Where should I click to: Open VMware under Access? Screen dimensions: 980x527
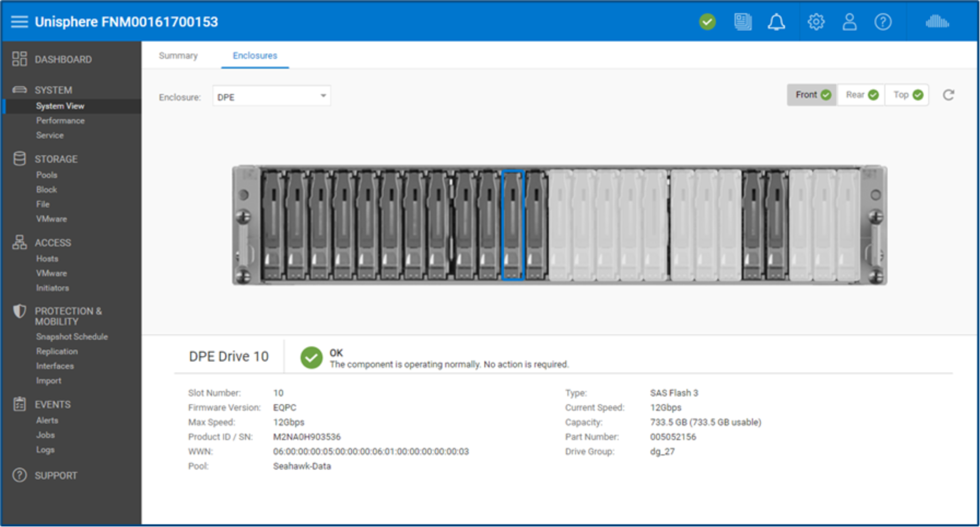[x=51, y=274]
